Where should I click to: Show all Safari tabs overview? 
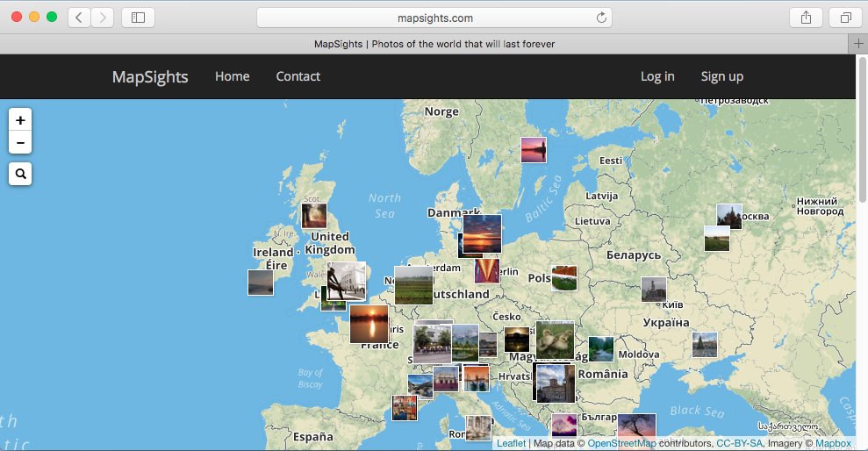click(x=845, y=18)
